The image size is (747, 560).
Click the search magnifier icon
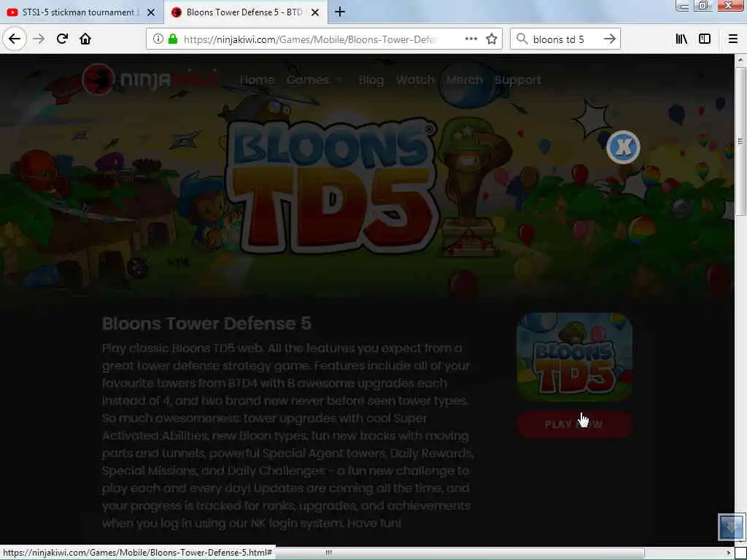tap(522, 39)
